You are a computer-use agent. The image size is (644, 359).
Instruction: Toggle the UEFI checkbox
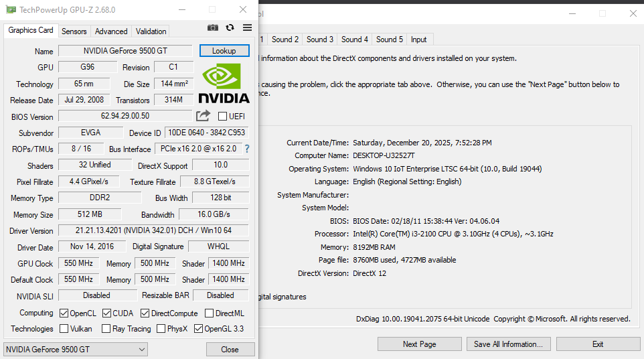click(223, 117)
